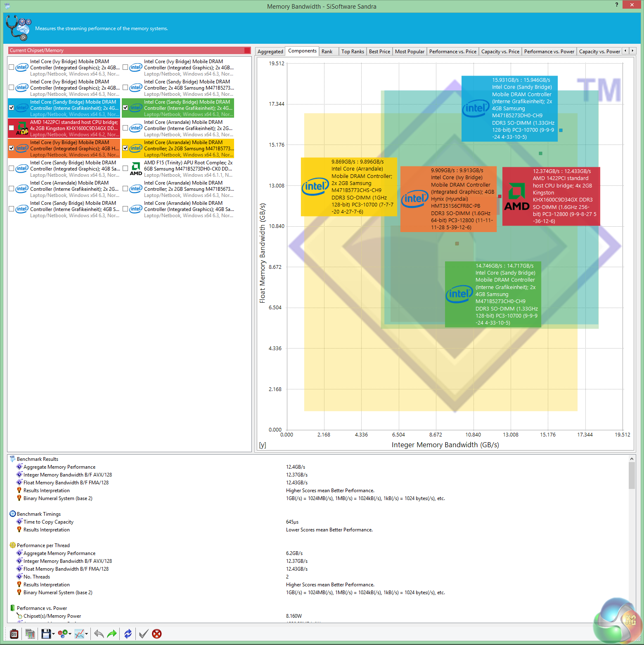Click the Benchmark Results section icon
644x645 pixels.
pyautogui.click(x=12, y=459)
